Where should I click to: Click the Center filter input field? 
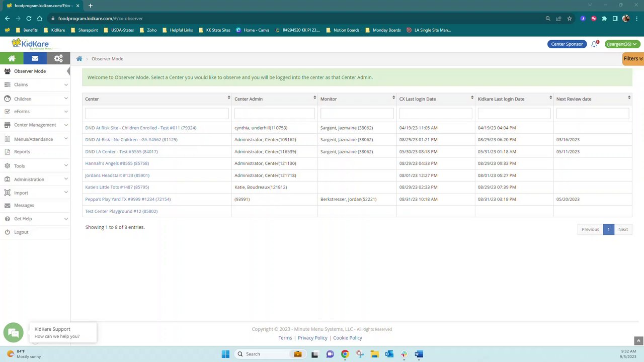coord(157,114)
